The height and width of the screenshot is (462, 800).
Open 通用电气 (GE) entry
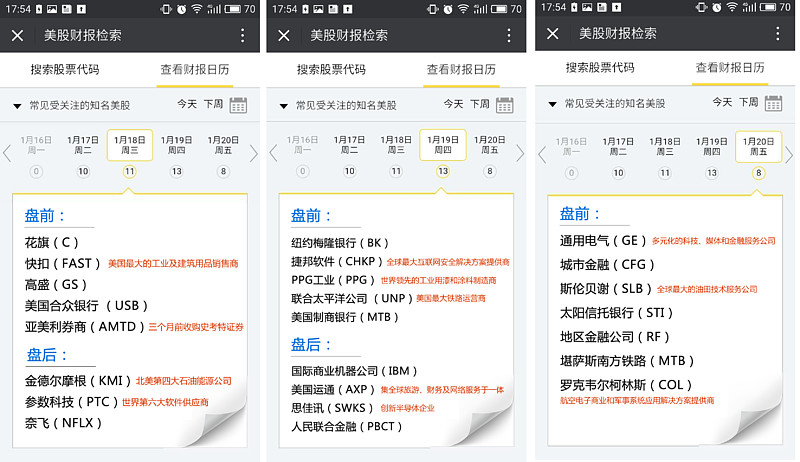[668, 240]
